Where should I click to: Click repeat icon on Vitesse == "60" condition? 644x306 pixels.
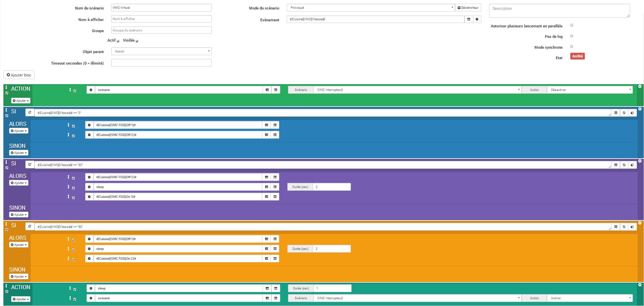pos(30,227)
